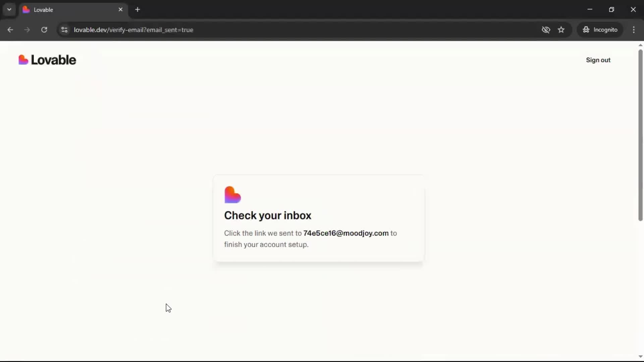644x362 pixels.
Task: Expand the tab search dropdown
Action: tap(9, 10)
